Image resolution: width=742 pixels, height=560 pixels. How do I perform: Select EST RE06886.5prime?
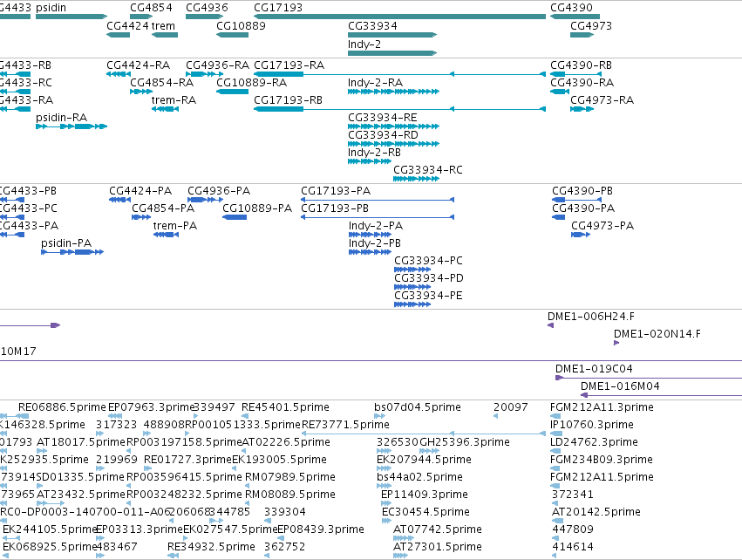click(62, 407)
